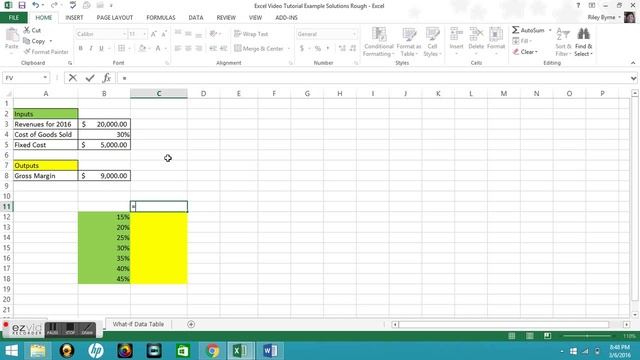Image resolution: width=640 pixels, height=360 pixels.
Task: Open the What-If Data Table sheet tab
Action: pos(138,324)
